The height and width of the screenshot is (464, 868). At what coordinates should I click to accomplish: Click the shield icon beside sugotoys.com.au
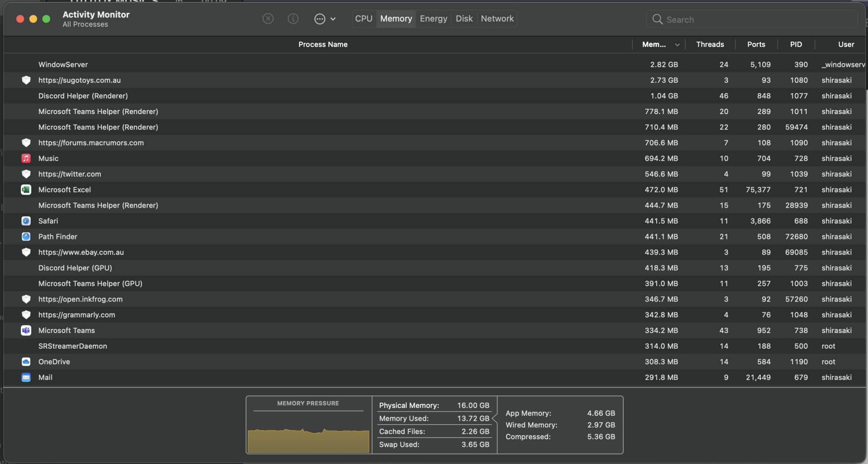click(26, 80)
